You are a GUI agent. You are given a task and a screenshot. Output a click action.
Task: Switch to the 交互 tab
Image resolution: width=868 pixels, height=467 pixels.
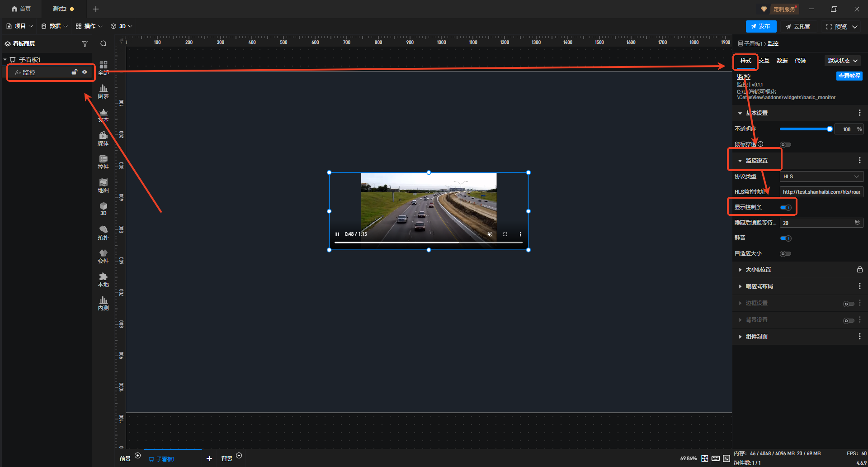click(x=764, y=61)
